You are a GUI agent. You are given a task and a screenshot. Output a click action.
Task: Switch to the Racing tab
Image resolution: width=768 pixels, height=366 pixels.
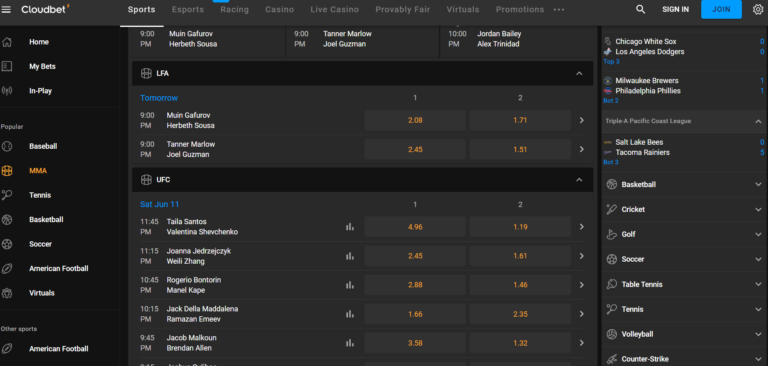pyautogui.click(x=235, y=10)
